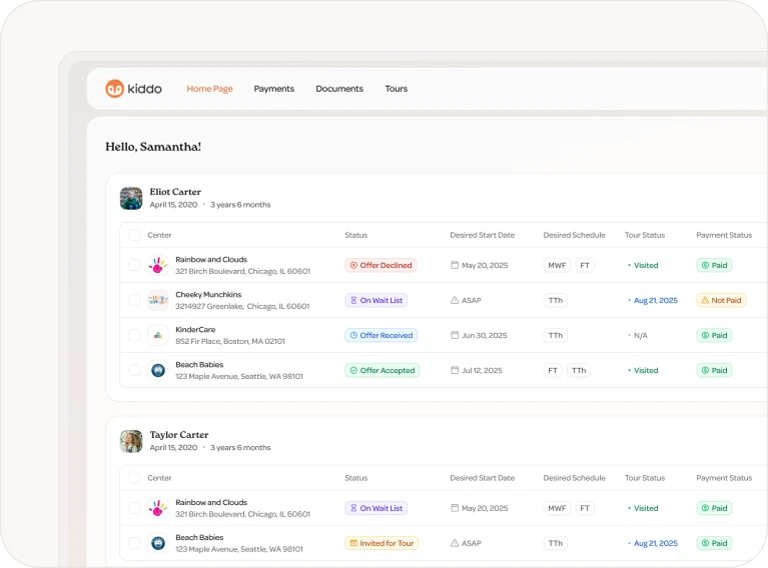The width and height of the screenshot is (768, 568).
Task: Click MWF schedule tag in Eliot's Rainbow row
Action: pos(557,265)
